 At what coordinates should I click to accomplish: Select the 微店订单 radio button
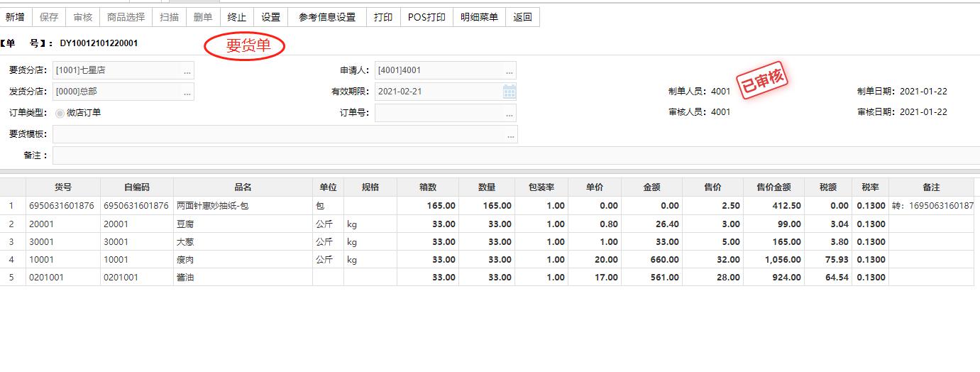click(60, 113)
